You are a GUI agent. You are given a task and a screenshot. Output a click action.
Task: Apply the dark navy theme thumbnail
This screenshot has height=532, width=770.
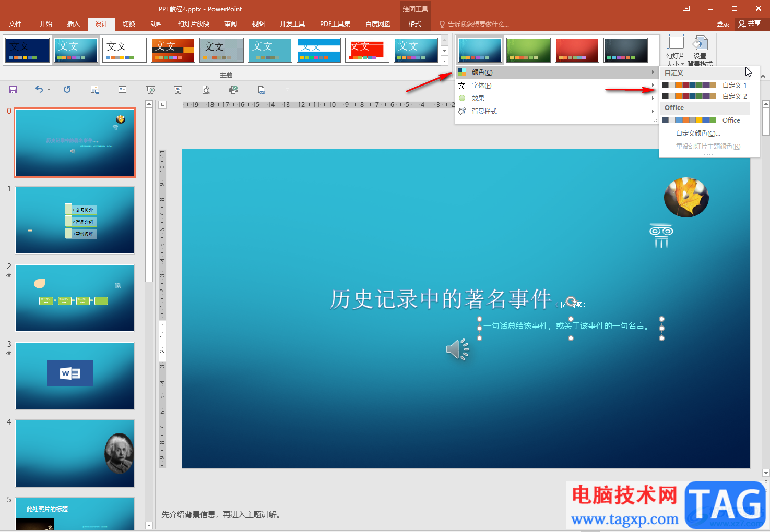point(27,50)
